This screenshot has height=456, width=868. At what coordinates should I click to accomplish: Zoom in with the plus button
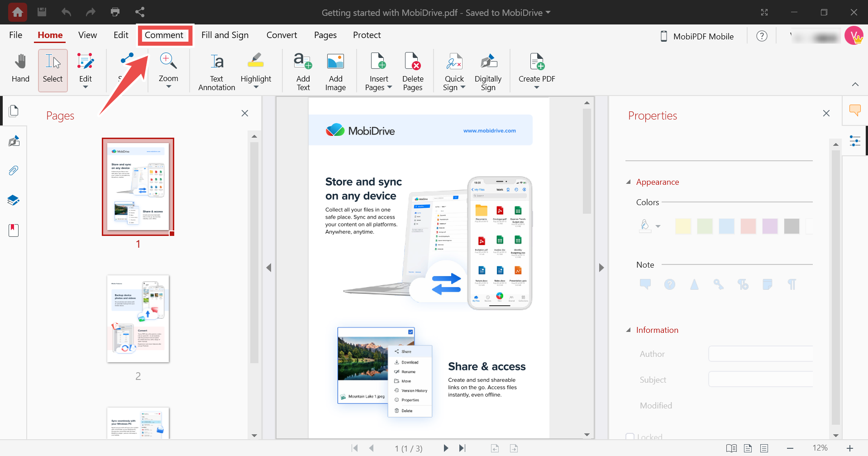point(850,448)
